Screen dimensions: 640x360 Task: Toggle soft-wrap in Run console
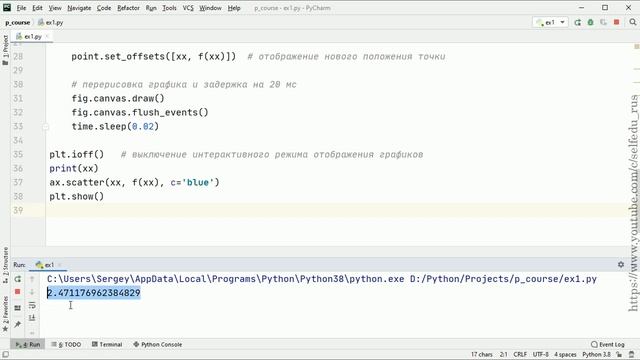click(x=32, y=305)
